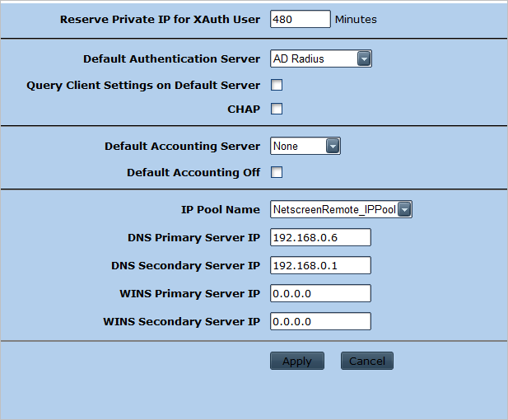Click the 'CHAP' text label
The height and width of the screenshot is (420, 508).
(x=244, y=109)
